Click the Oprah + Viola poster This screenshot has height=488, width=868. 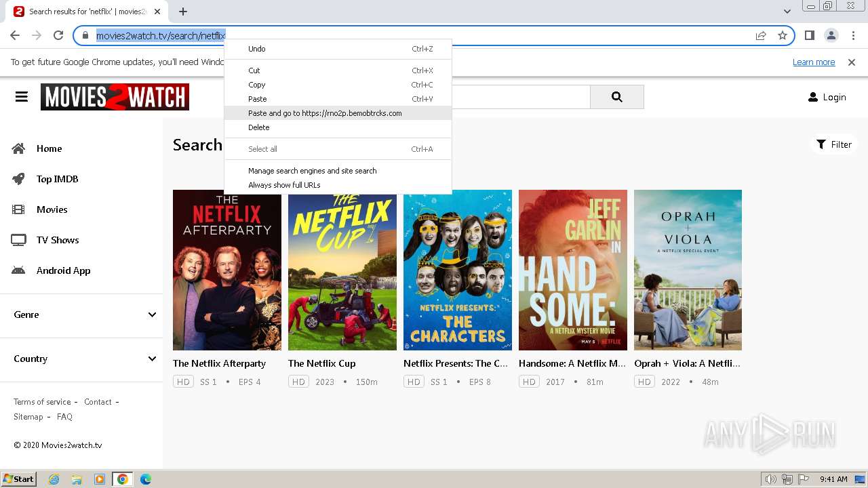[x=688, y=270]
